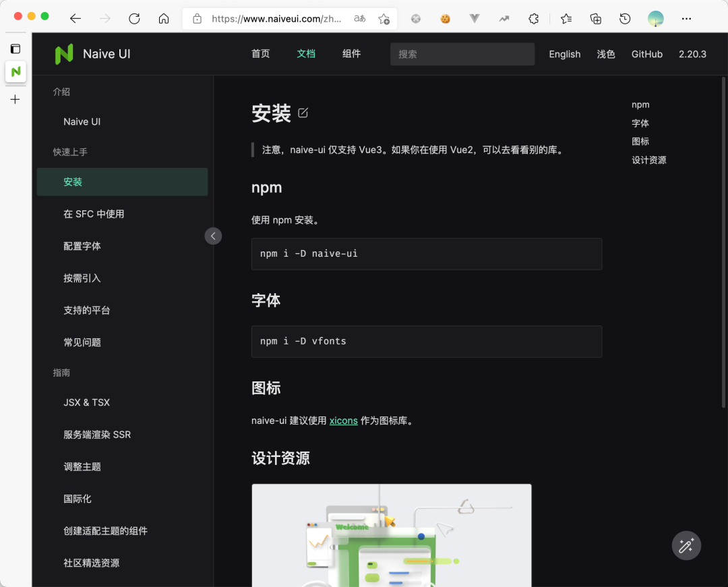Open the browser ... settings menu
This screenshot has height=587, width=728.
tap(686, 18)
